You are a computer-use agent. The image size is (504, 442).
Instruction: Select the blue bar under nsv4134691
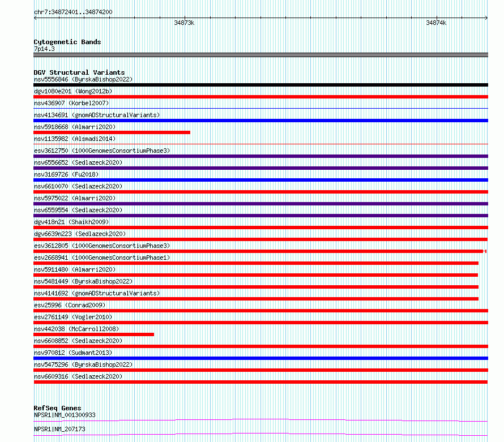click(260, 121)
